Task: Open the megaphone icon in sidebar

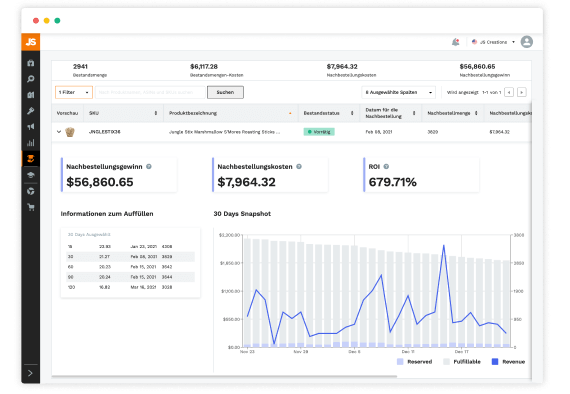Action: pyautogui.click(x=31, y=126)
